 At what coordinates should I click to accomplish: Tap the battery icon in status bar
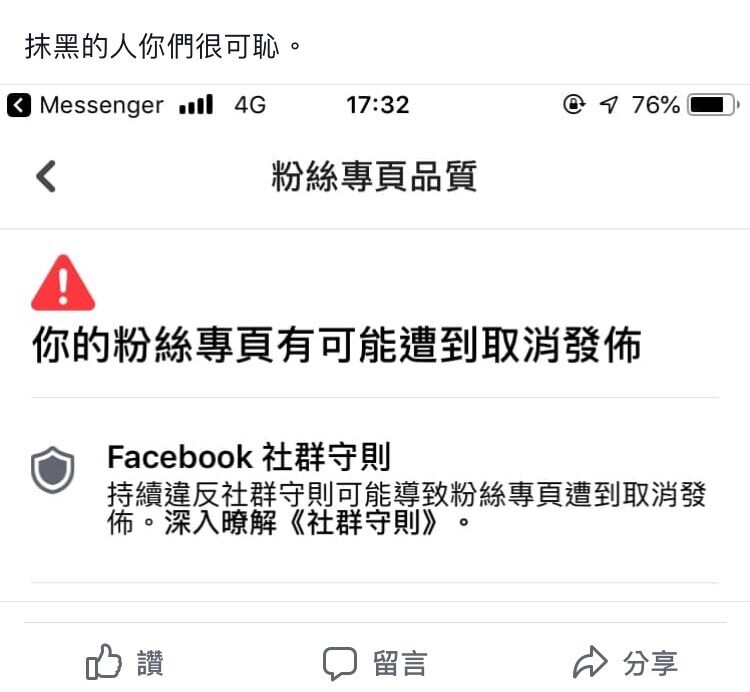coord(713,105)
